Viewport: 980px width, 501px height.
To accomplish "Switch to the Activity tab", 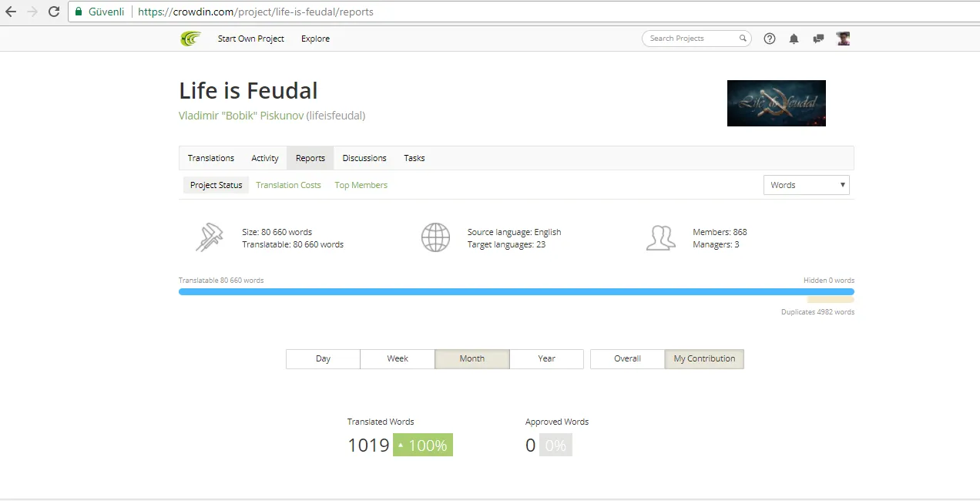I will click(265, 158).
